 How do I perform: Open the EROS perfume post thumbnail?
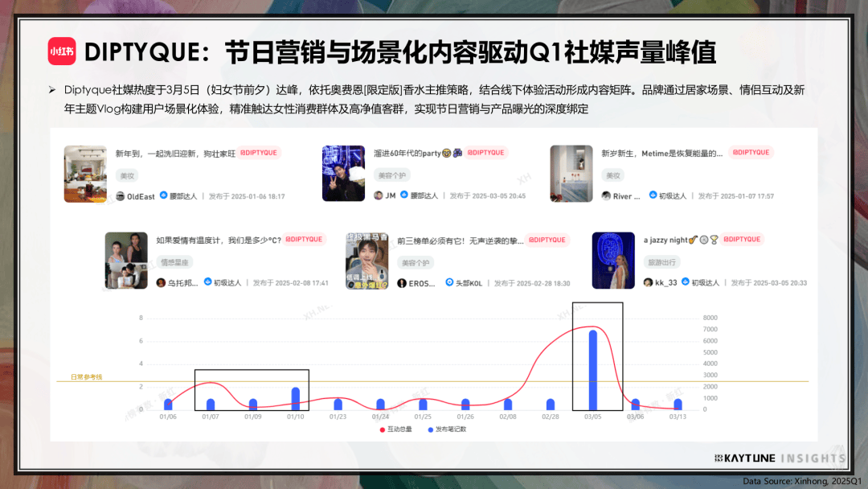367,261
